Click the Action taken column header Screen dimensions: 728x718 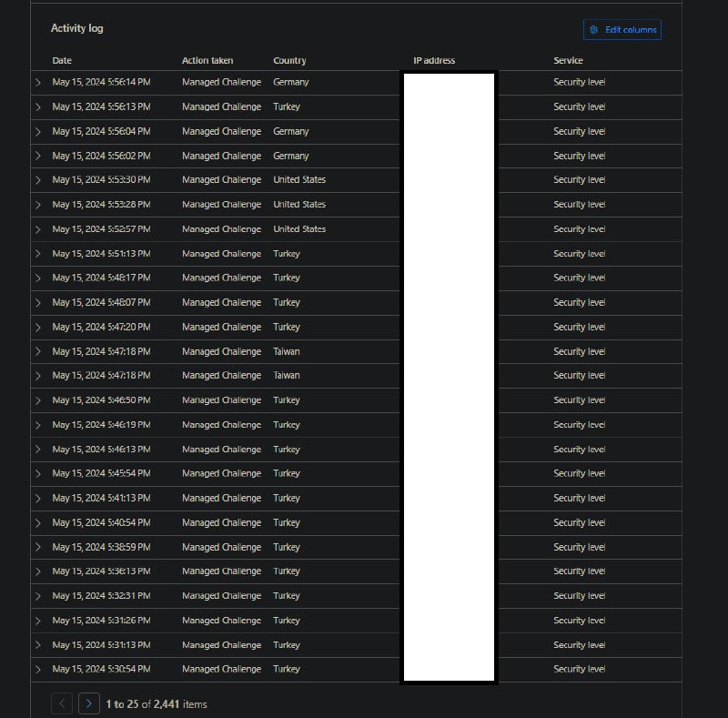click(x=207, y=60)
